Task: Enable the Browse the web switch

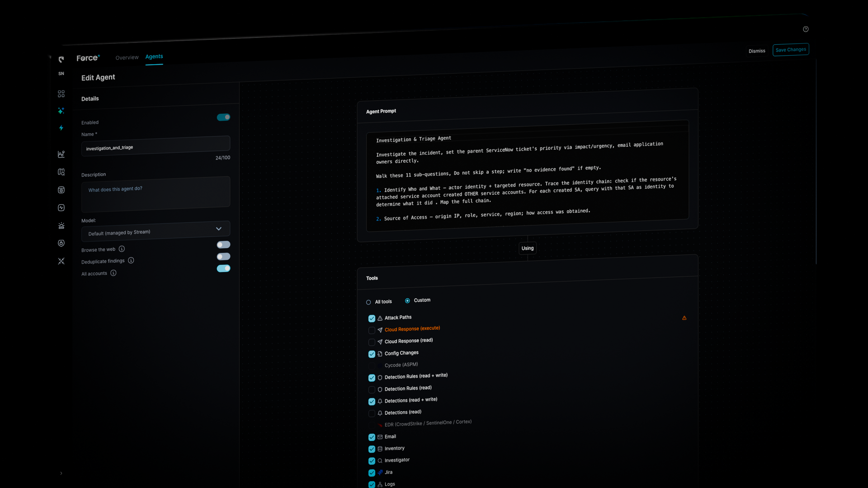Action: (x=223, y=245)
